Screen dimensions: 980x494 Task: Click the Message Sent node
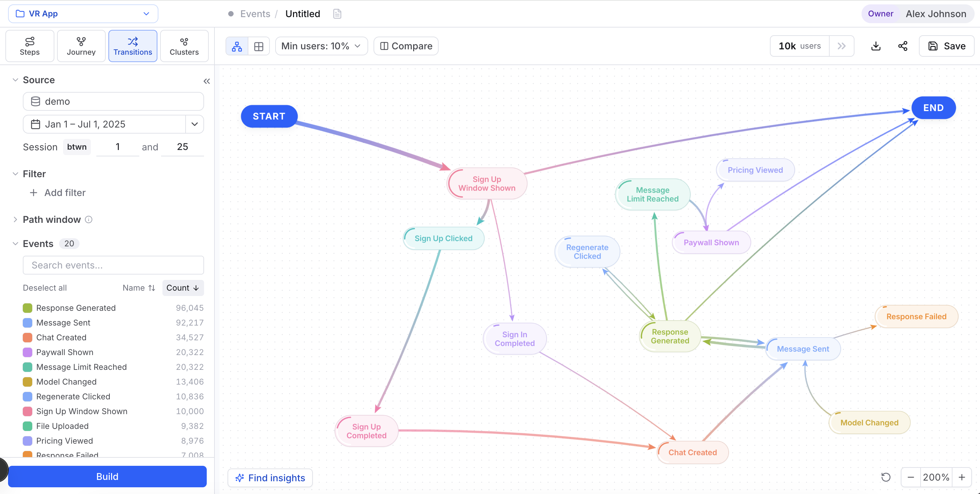pos(803,349)
